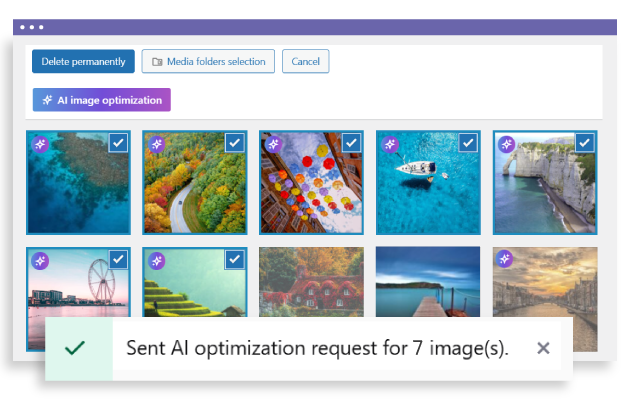
Task: Cancel the bulk selection
Action: click(x=305, y=61)
